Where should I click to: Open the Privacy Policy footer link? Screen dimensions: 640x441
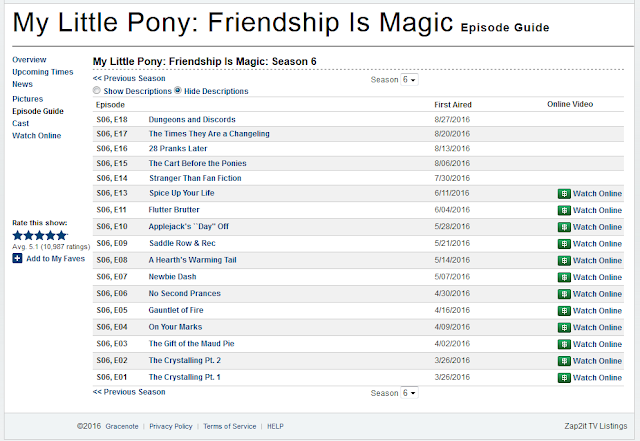[x=171, y=426]
